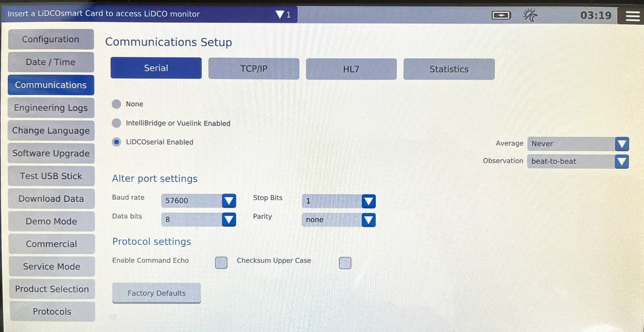Expand the Data bits dropdown arrow
Viewport: 644px width, 332px height.
point(229,220)
